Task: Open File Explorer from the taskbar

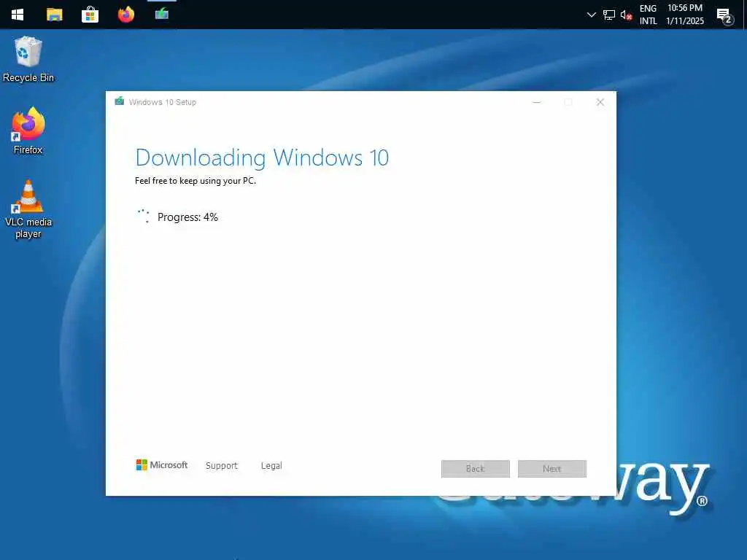Action: (54, 15)
